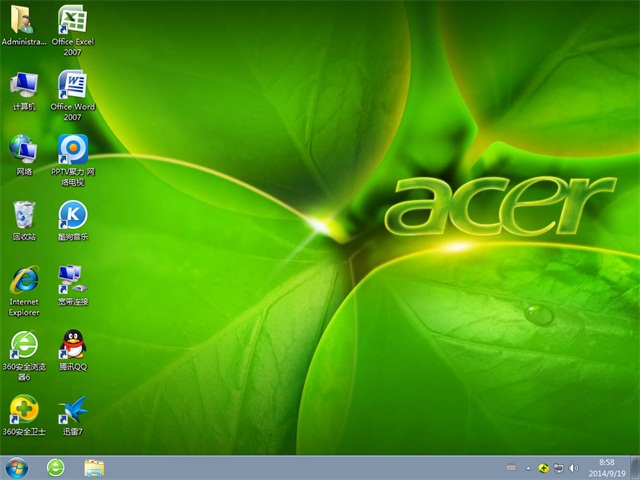The image size is (640, 480).
Task: Open the volume speaker tray icon
Action: point(573,468)
